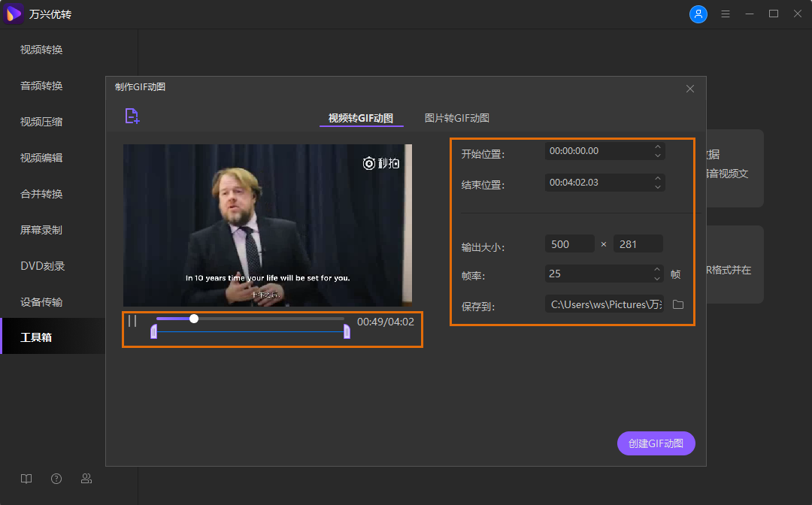This screenshot has height=505, width=812.
Task: Increase the frame rate value
Action: click(658, 269)
